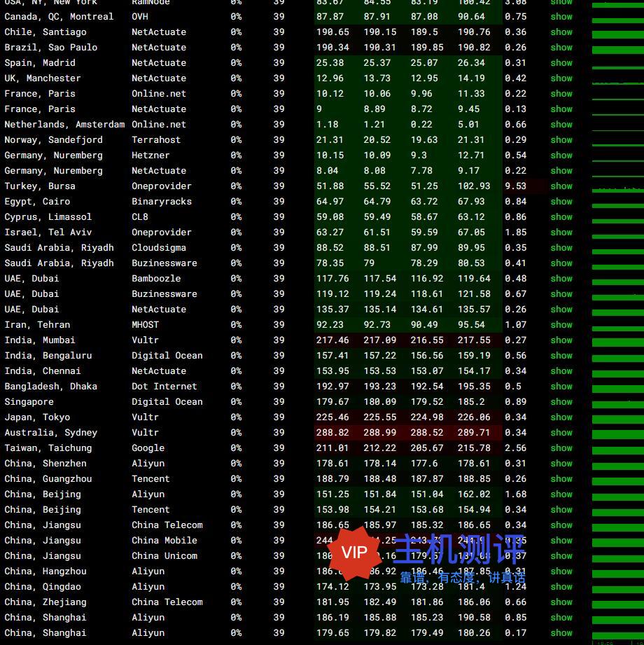This screenshot has width=644, height=645.
Task: Click 'show' for India, Bengaluru row
Action: 561,355
